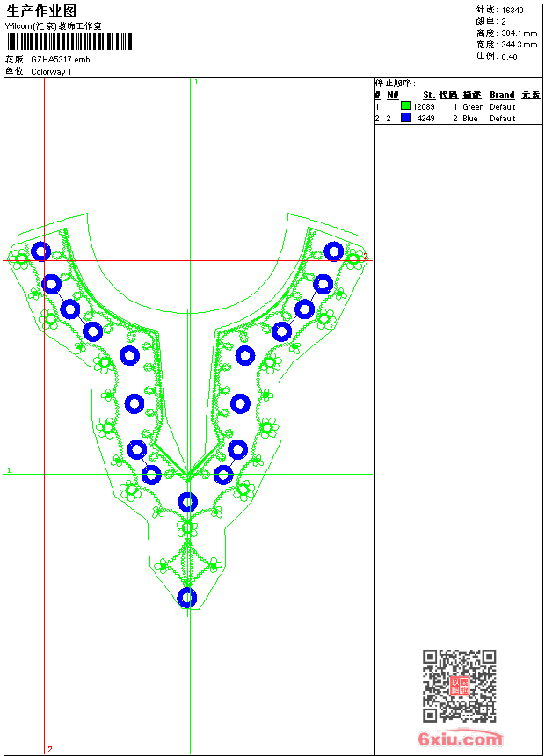
Task: Click the '生产作业图' title
Action: (41, 11)
